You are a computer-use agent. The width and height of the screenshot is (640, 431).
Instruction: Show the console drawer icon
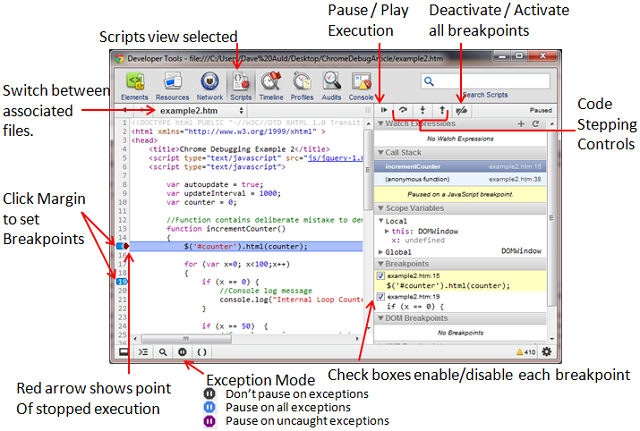click(x=143, y=352)
